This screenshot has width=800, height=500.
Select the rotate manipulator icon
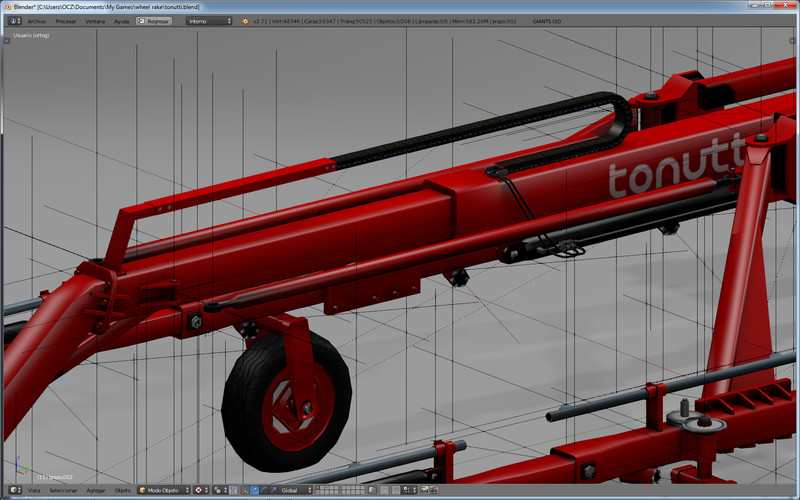click(262, 490)
